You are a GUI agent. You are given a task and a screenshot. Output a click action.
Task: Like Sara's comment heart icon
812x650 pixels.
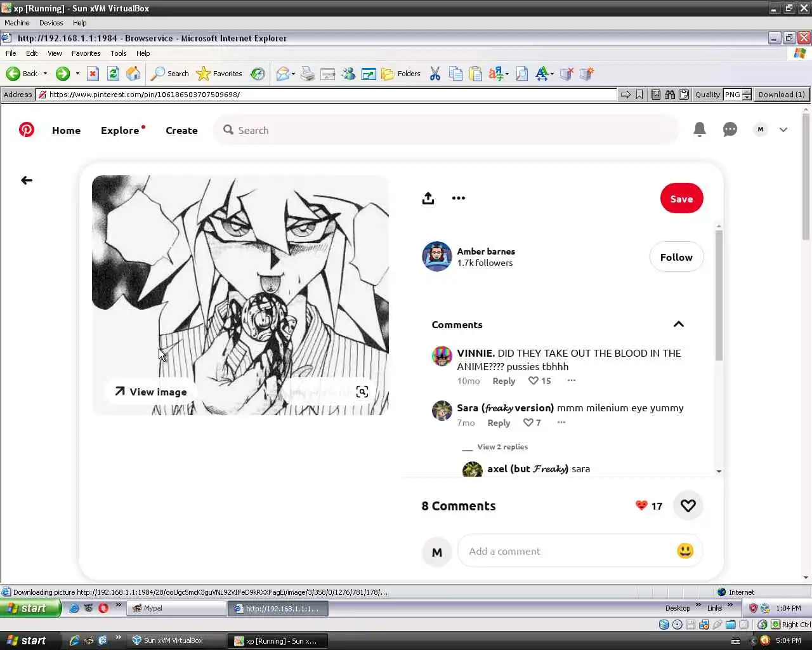click(x=528, y=423)
